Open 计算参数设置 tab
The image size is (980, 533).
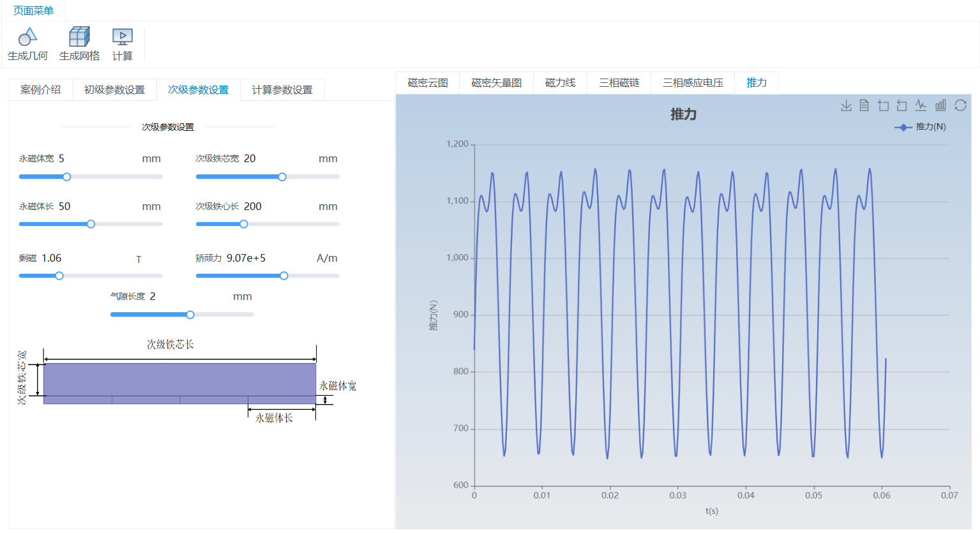(282, 90)
